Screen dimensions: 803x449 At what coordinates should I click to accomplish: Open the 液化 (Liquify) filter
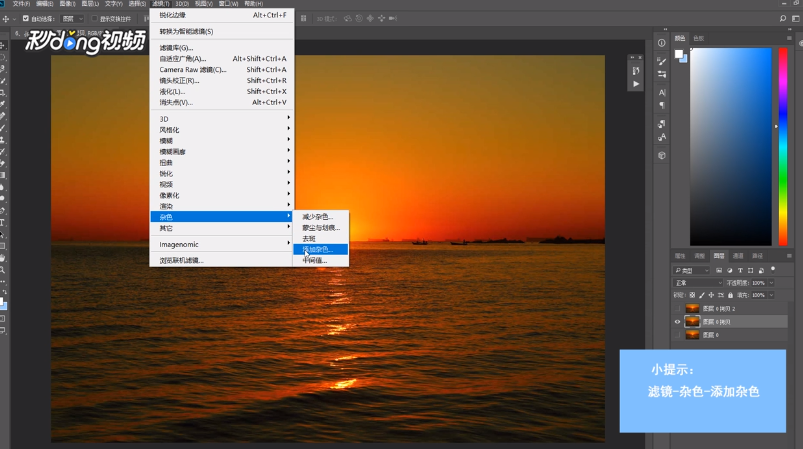point(222,92)
